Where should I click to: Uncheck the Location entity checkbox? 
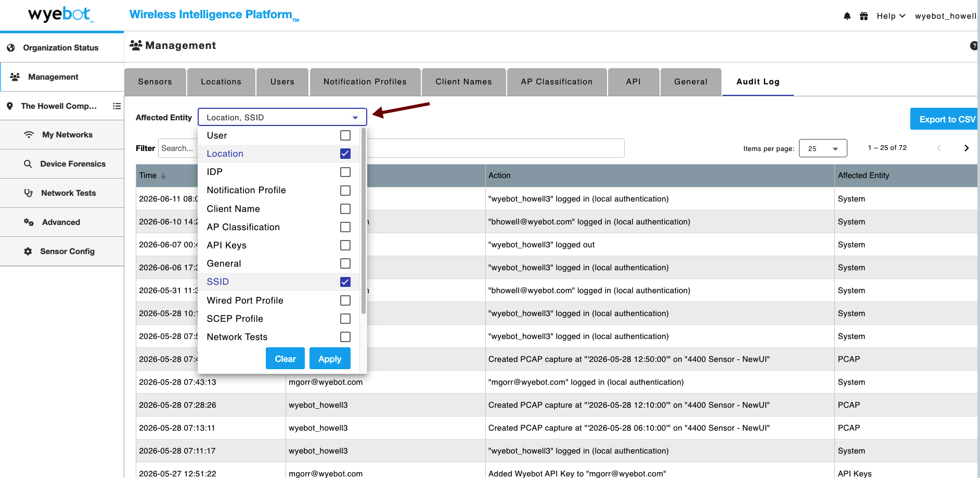pyautogui.click(x=345, y=154)
